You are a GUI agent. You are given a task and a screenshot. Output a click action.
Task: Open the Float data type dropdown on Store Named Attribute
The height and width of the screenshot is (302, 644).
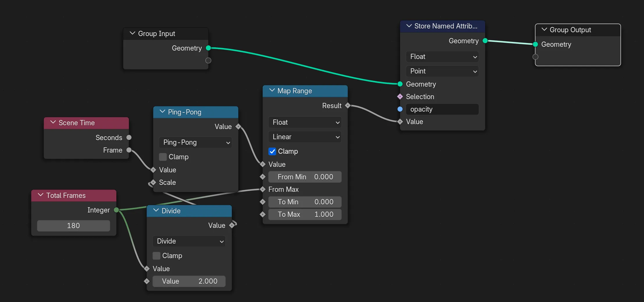point(442,57)
